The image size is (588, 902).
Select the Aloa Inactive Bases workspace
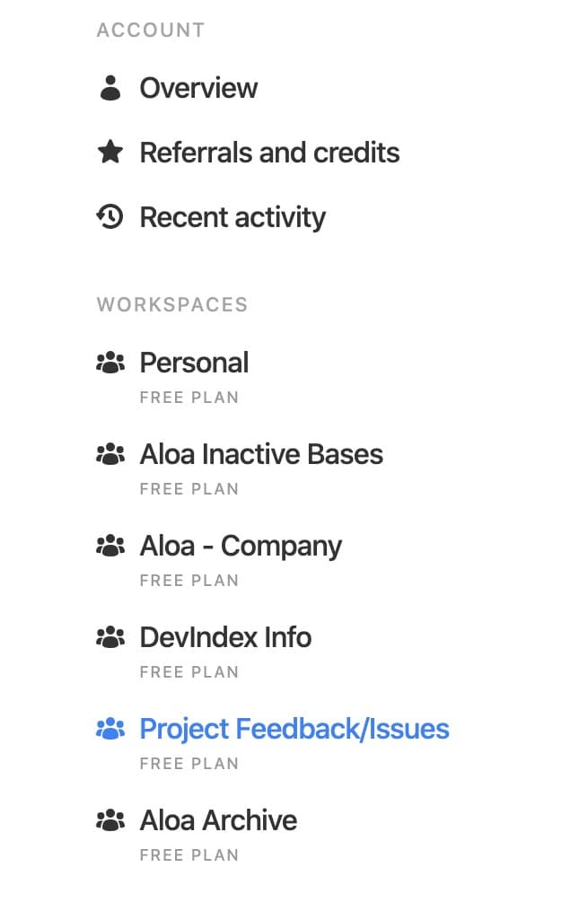click(261, 454)
